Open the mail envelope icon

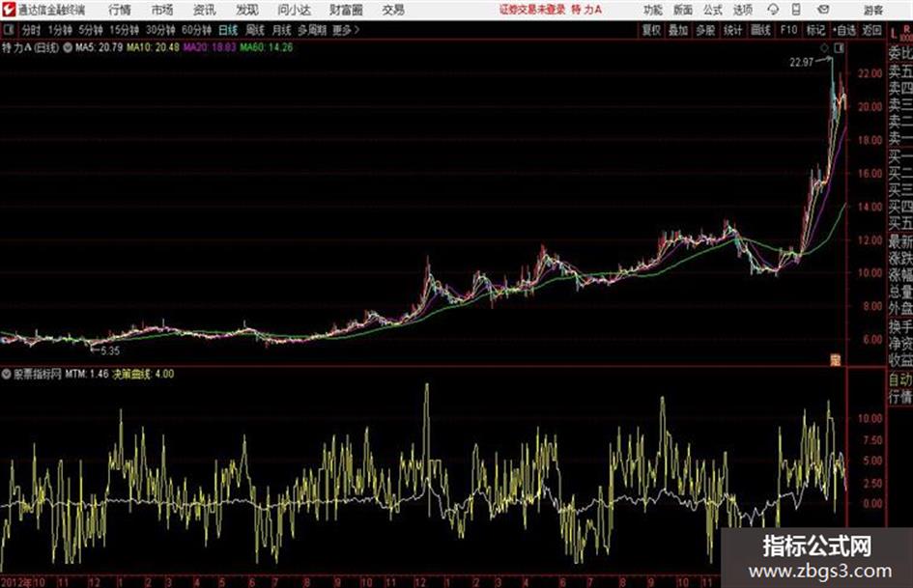pyautogui.click(x=823, y=10)
